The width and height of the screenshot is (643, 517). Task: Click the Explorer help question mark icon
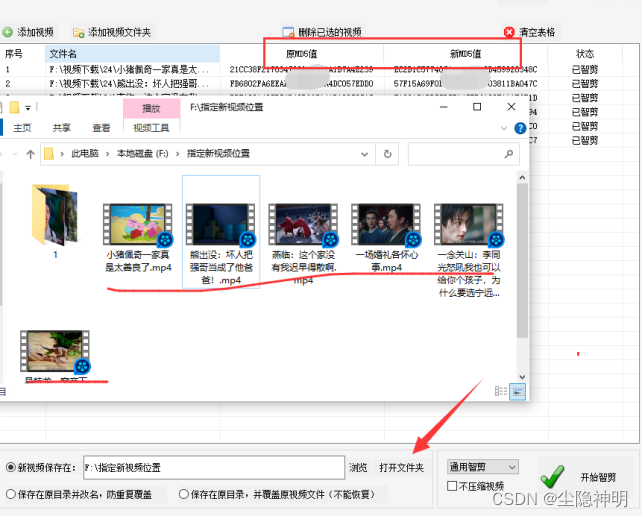(520, 128)
